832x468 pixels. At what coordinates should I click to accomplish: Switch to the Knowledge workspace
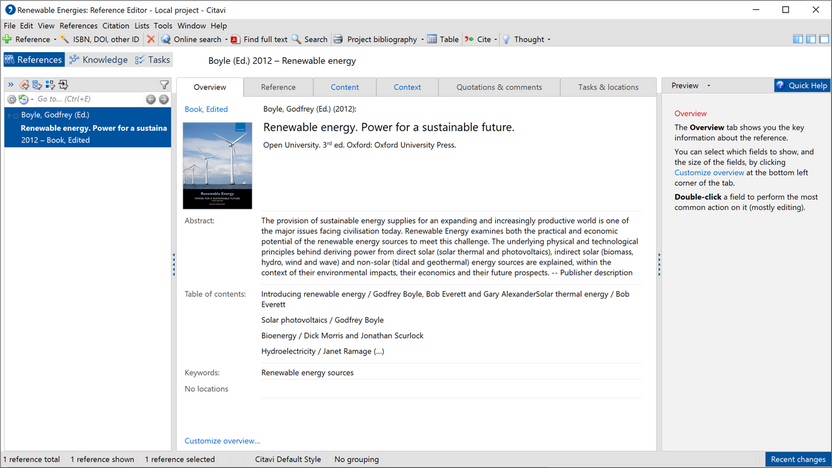coord(99,59)
